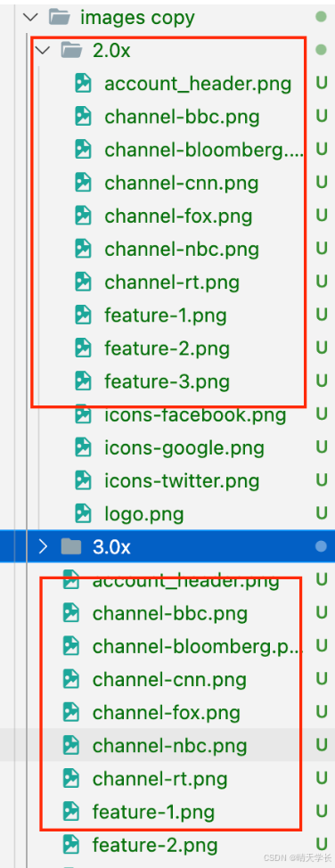The width and height of the screenshot is (335, 868).
Task: Select the 2.0x folder label
Action: click(x=111, y=51)
